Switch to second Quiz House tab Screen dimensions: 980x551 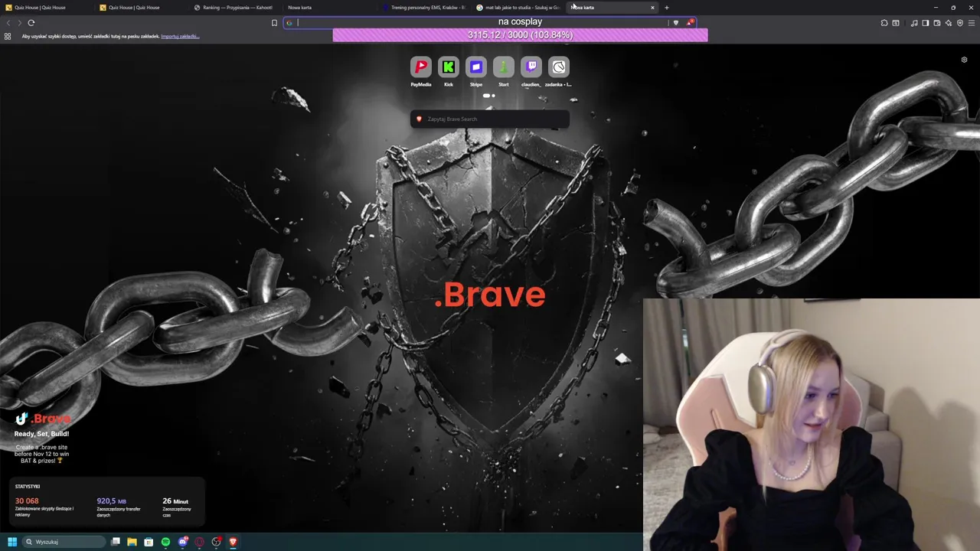click(142, 8)
